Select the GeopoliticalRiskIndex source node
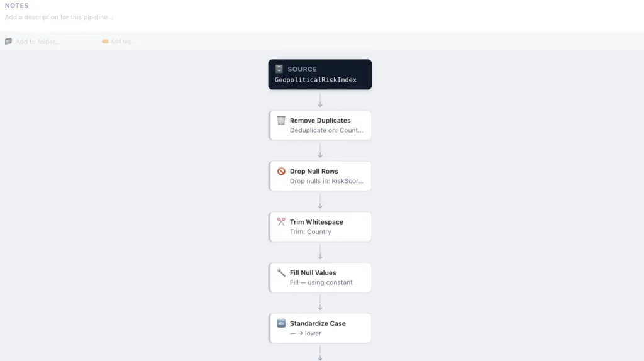The width and height of the screenshot is (644, 361). (320, 75)
